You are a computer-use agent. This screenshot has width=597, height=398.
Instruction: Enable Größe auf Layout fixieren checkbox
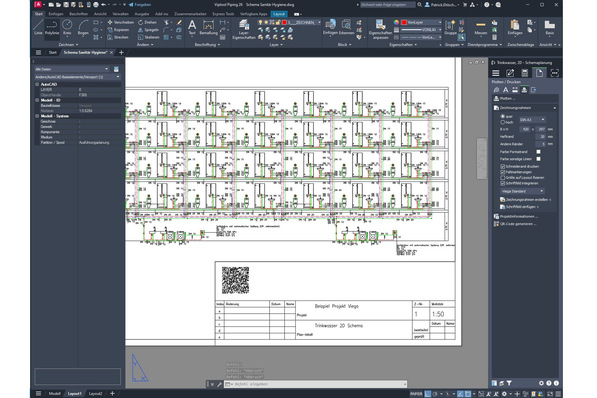click(x=503, y=177)
